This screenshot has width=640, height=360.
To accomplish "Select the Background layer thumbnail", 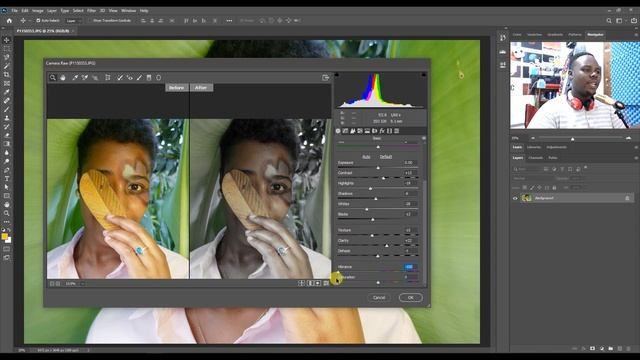I will (x=526, y=198).
